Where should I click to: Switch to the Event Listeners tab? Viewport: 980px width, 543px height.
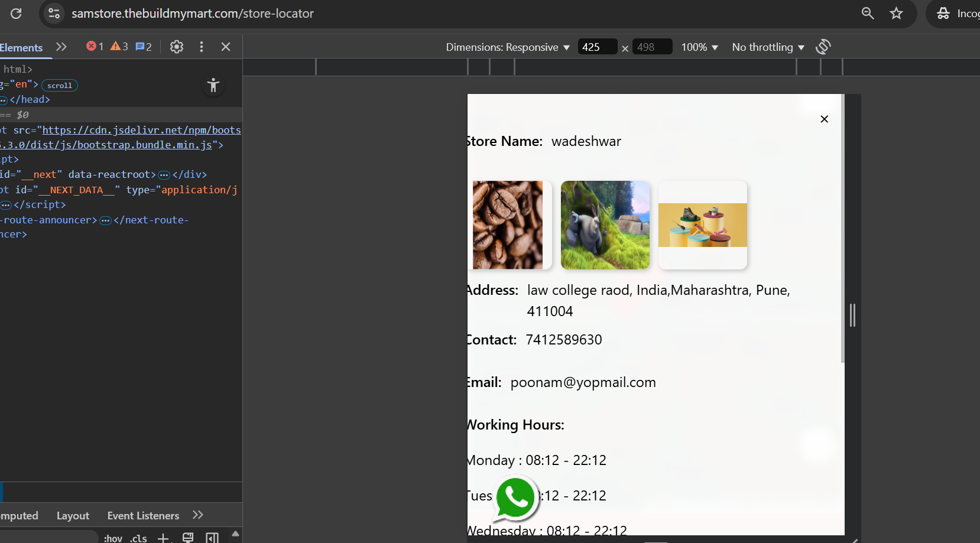click(143, 516)
